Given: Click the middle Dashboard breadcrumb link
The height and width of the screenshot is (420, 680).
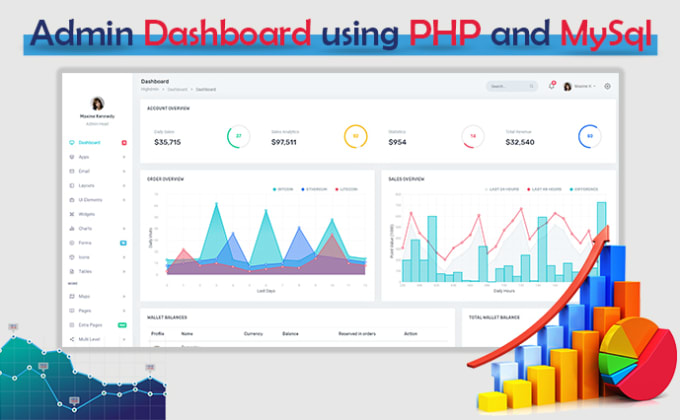Looking at the screenshot, I should (177, 89).
